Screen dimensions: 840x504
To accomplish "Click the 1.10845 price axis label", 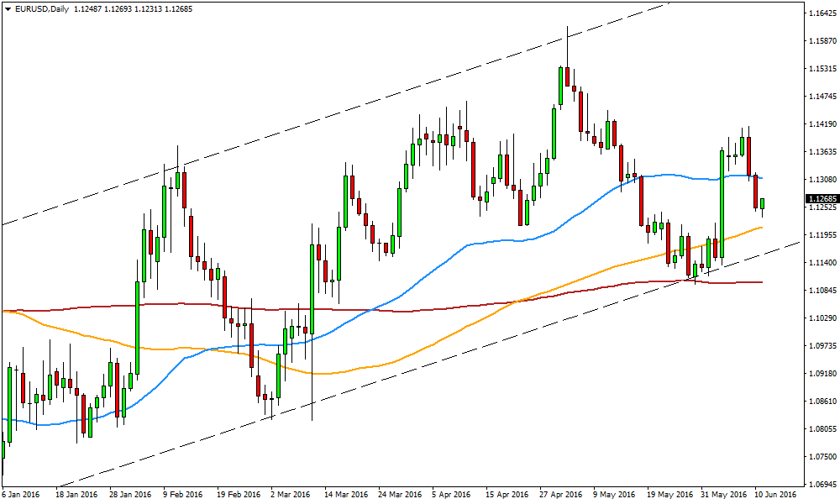I will click(822, 291).
